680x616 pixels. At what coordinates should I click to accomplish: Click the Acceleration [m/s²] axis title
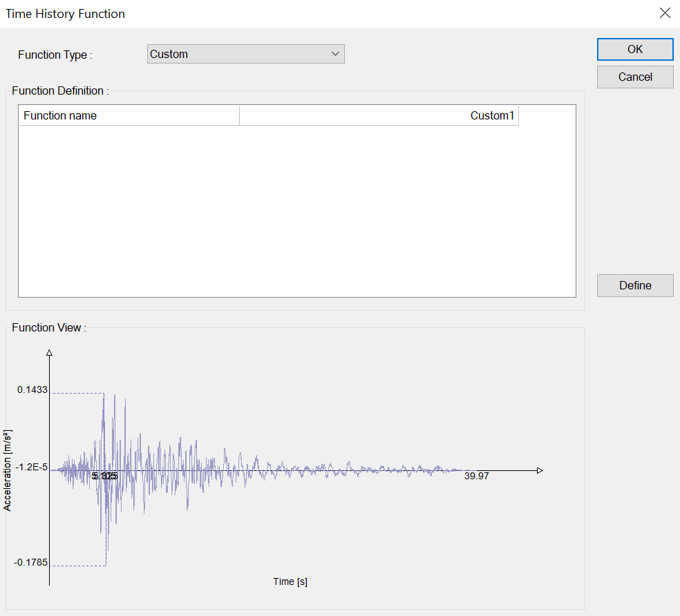click(8, 470)
